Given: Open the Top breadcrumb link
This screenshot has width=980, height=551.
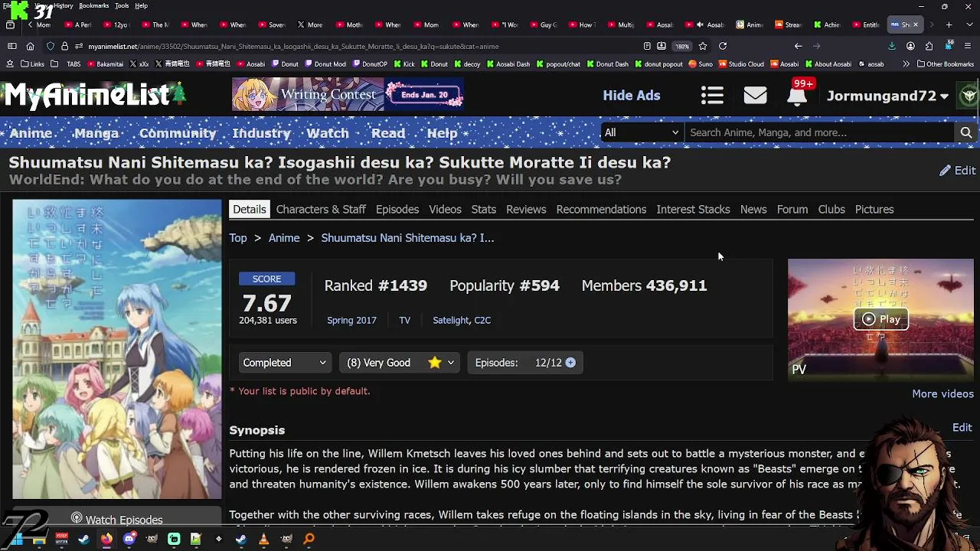Looking at the screenshot, I should (x=238, y=238).
